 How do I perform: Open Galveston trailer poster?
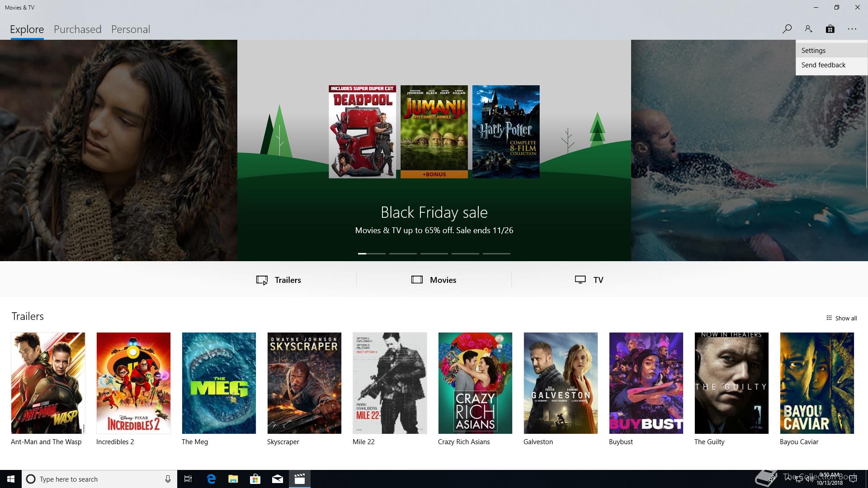tap(561, 383)
